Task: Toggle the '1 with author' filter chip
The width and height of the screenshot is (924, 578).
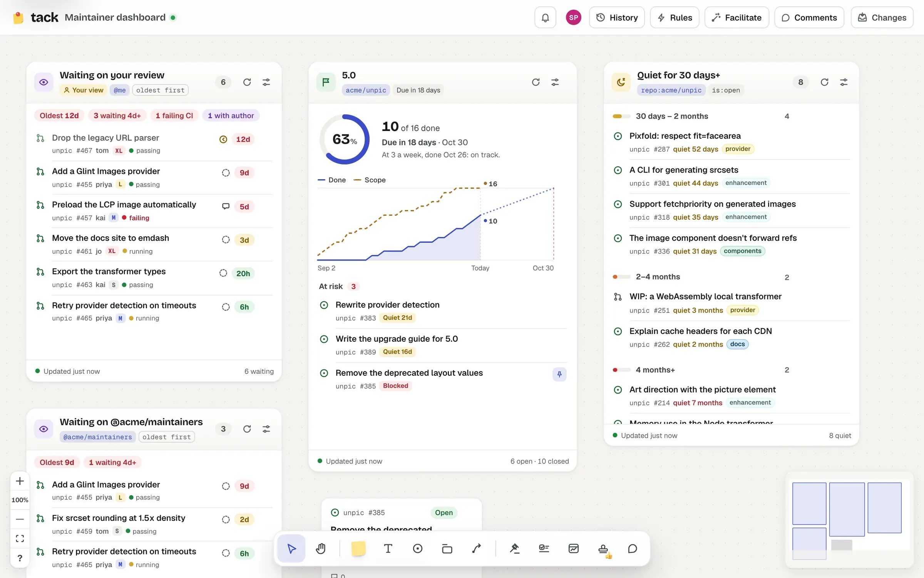Action: tap(231, 116)
